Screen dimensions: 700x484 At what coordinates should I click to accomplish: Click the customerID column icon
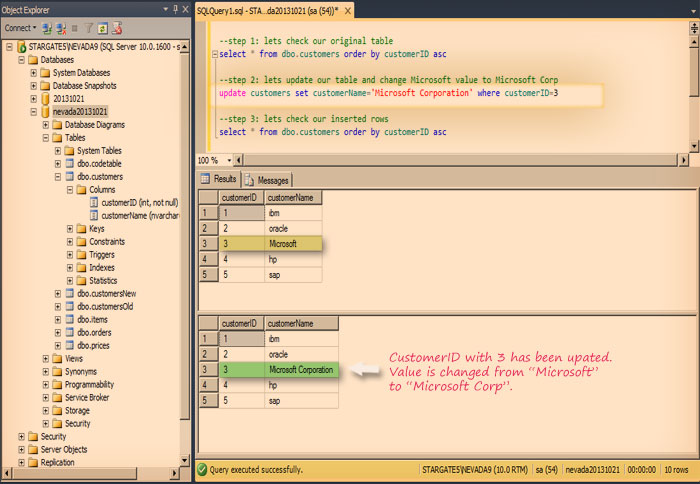click(94, 202)
